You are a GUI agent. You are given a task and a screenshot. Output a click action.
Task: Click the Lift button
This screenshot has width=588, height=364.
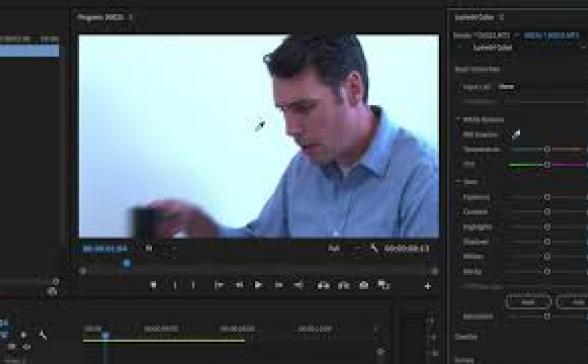click(323, 286)
